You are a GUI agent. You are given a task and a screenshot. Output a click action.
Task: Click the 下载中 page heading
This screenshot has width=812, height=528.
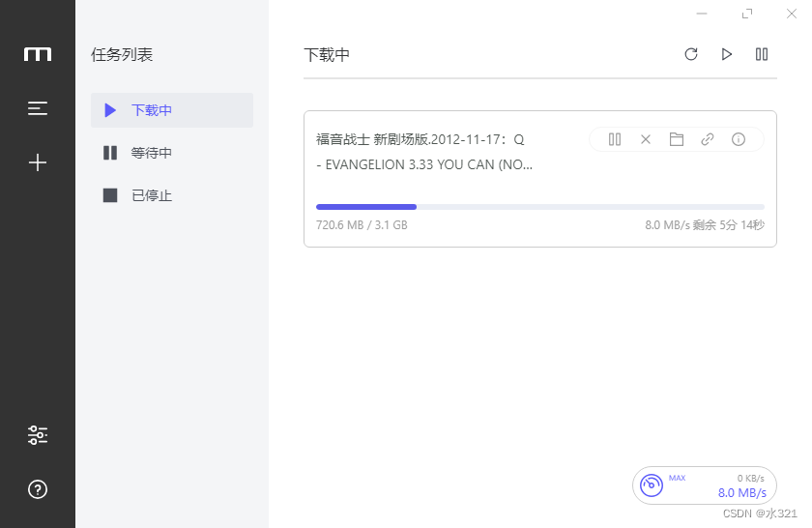(327, 54)
